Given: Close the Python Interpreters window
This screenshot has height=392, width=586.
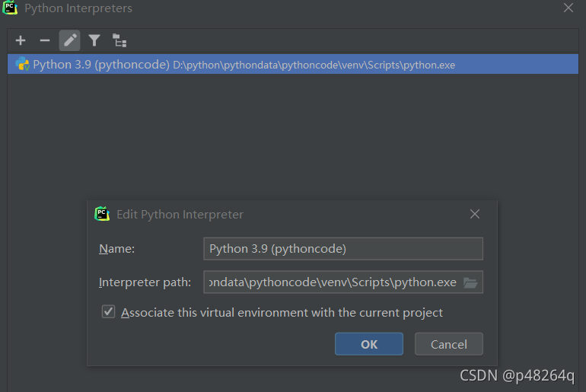Looking at the screenshot, I should coord(568,8).
